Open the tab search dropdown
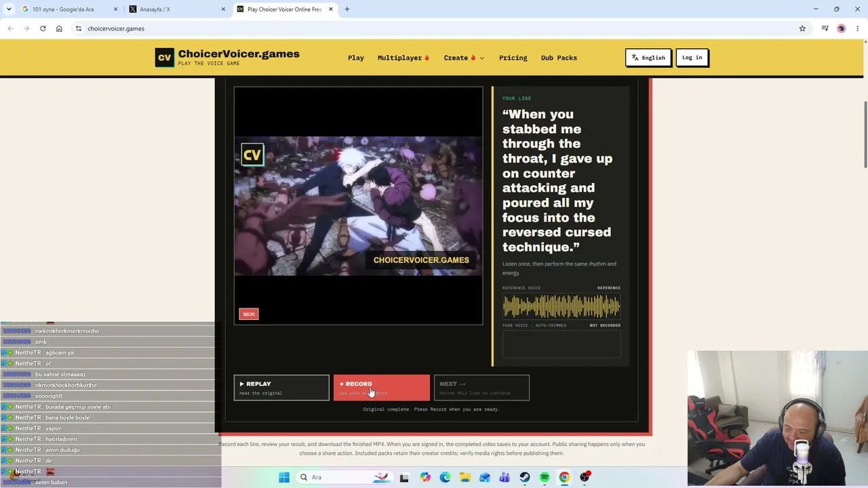The height and width of the screenshot is (488, 868). (x=9, y=9)
